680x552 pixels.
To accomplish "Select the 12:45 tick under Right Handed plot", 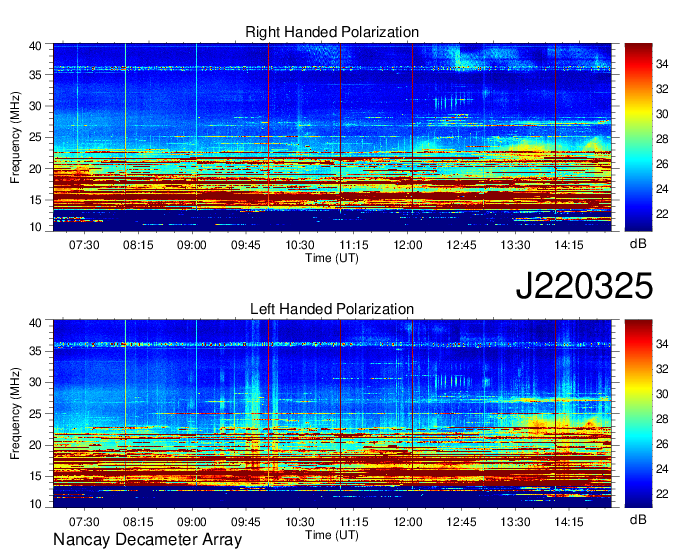I will tap(461, 245).
